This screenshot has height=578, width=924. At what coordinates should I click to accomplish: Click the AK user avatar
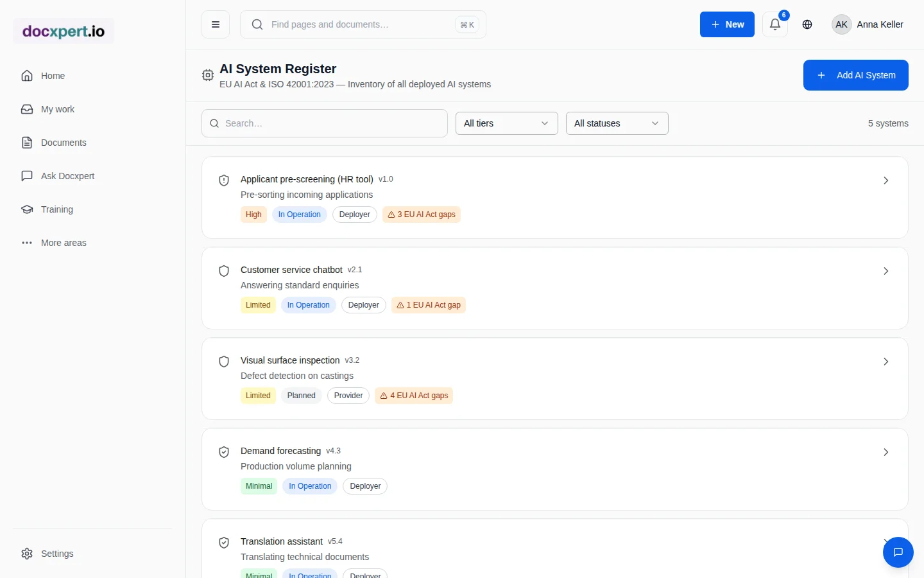[841, 24]
